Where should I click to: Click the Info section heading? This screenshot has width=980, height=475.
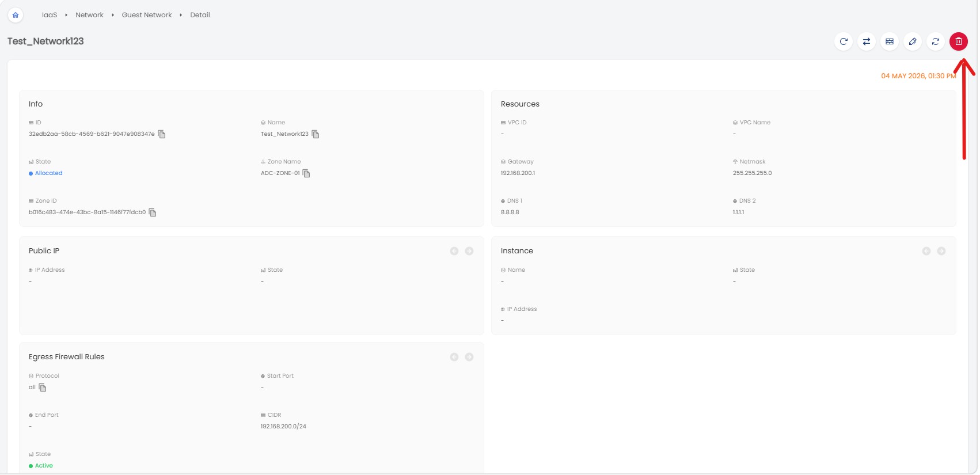click(x=36, y=104)
